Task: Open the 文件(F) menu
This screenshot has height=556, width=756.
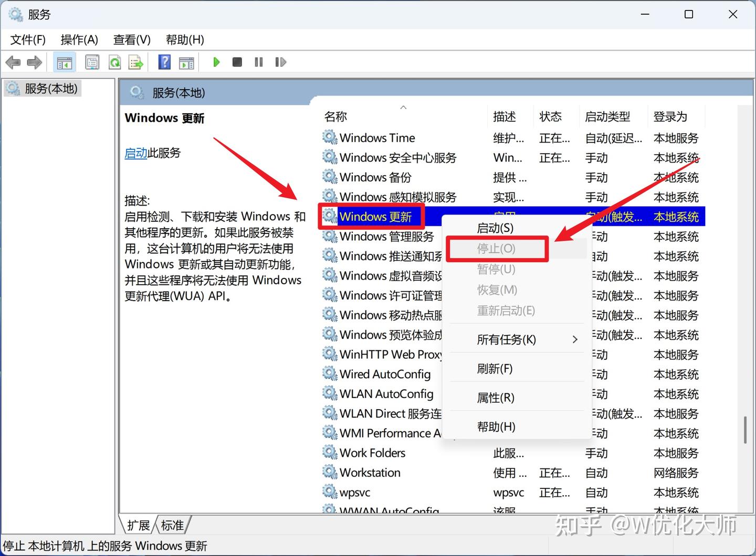Action: (28, 40)
